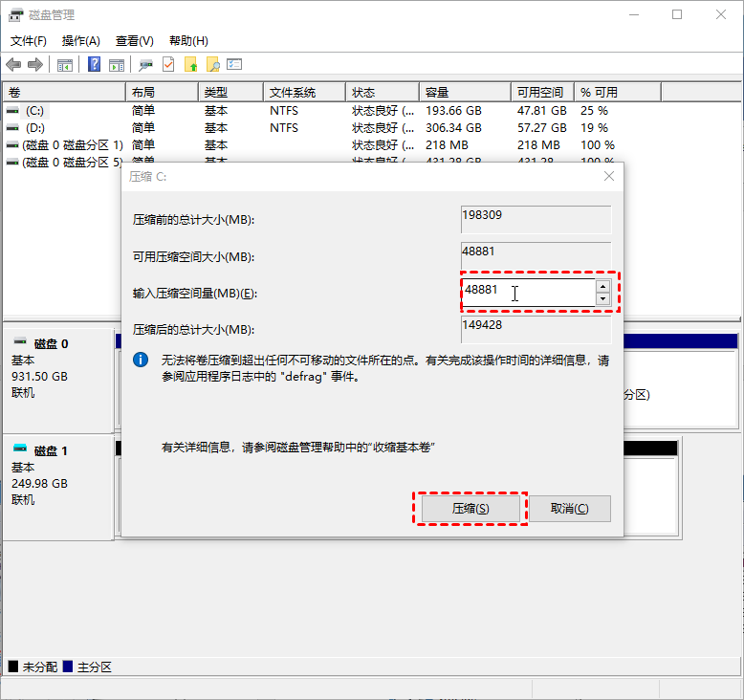Viewport: 744px width, 700px height.
Task: Click the 193.66 GB capacity cell
Action: pos(453,111)
